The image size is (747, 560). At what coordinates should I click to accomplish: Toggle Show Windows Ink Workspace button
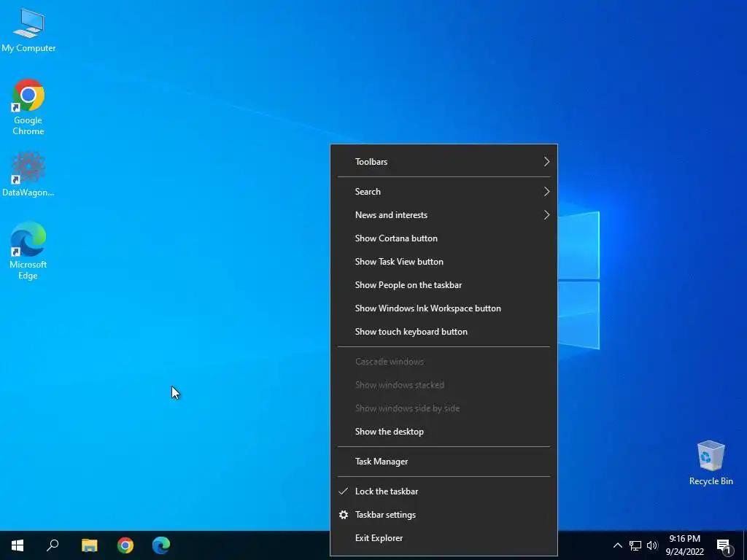click(444, 308)
